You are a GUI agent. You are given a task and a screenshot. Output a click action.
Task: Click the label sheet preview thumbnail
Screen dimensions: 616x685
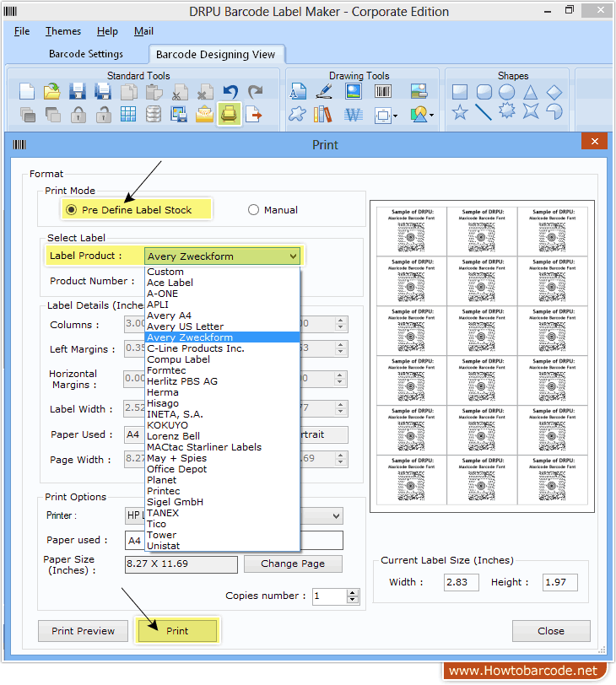pyautogui.click(x=482, y=356)
